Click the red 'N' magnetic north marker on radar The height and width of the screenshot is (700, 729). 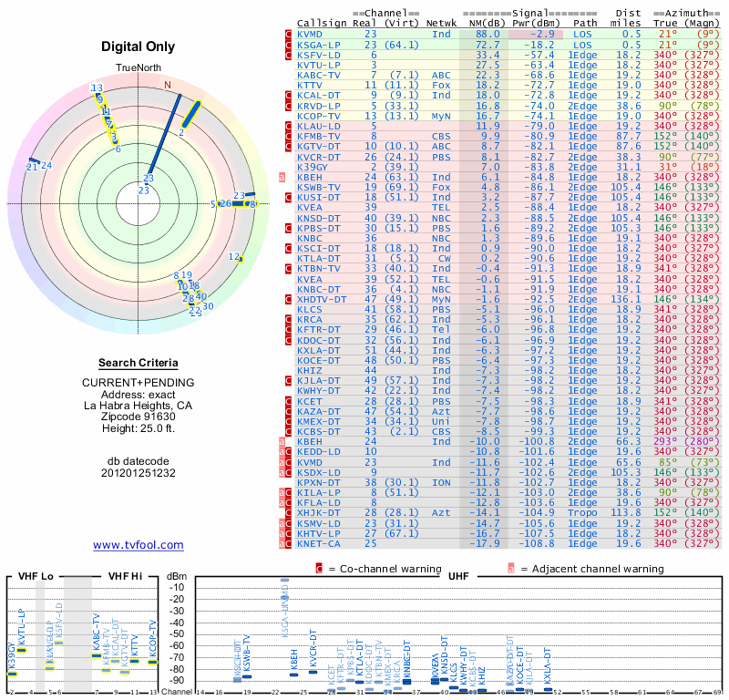(168, 85)
